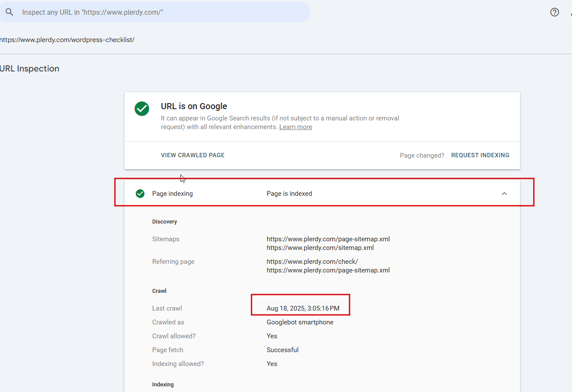Click the page-sitemap.xml entry under Sitemaps

[328, 239]
